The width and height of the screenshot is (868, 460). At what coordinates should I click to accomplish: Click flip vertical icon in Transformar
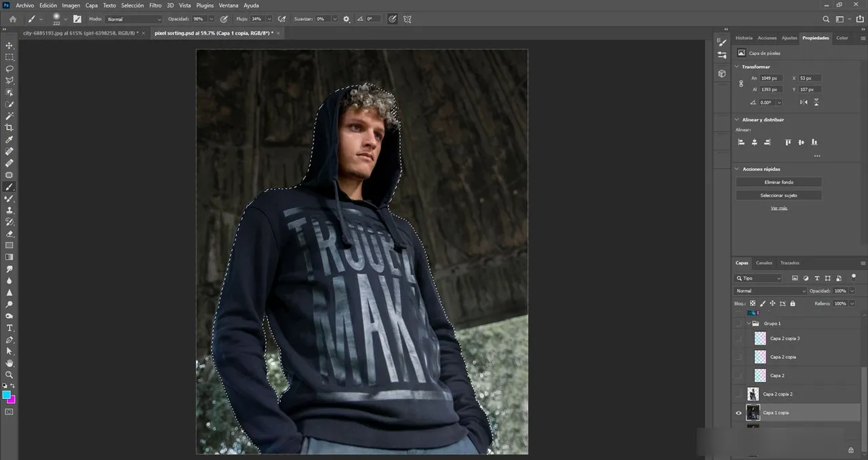[x=816, y=102]
